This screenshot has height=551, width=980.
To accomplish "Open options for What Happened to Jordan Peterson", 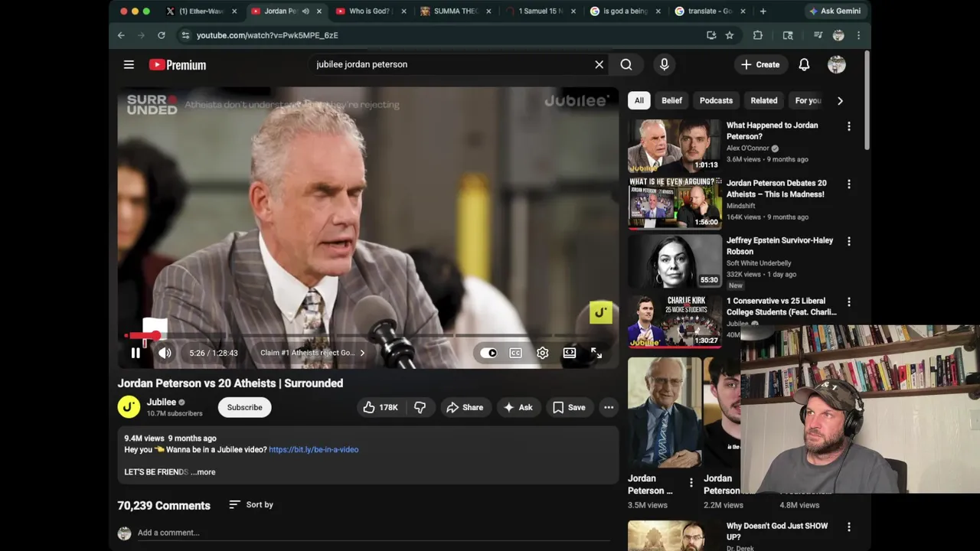I will coord(848,126).
